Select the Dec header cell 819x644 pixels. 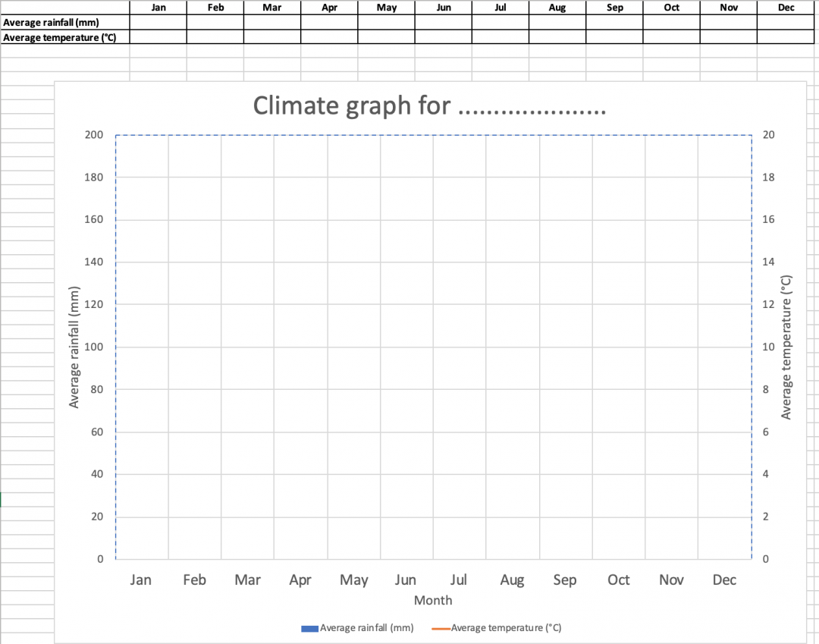coord(786,8)
